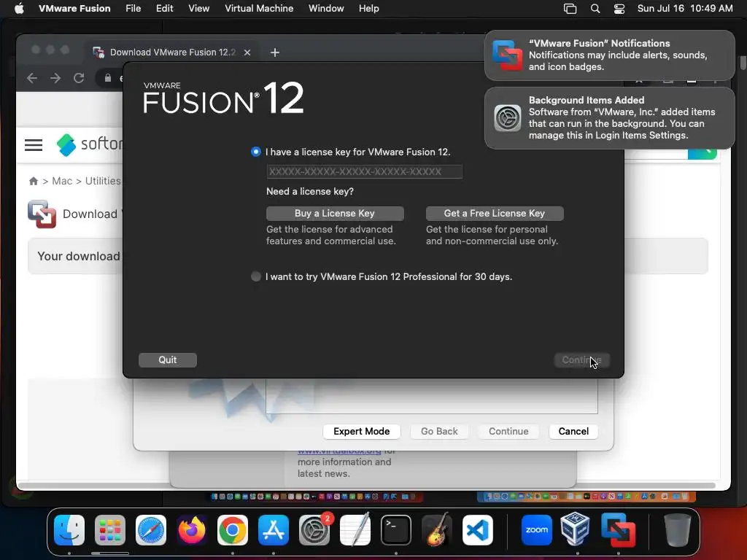Open the Window menu

[x=326, y=9]
